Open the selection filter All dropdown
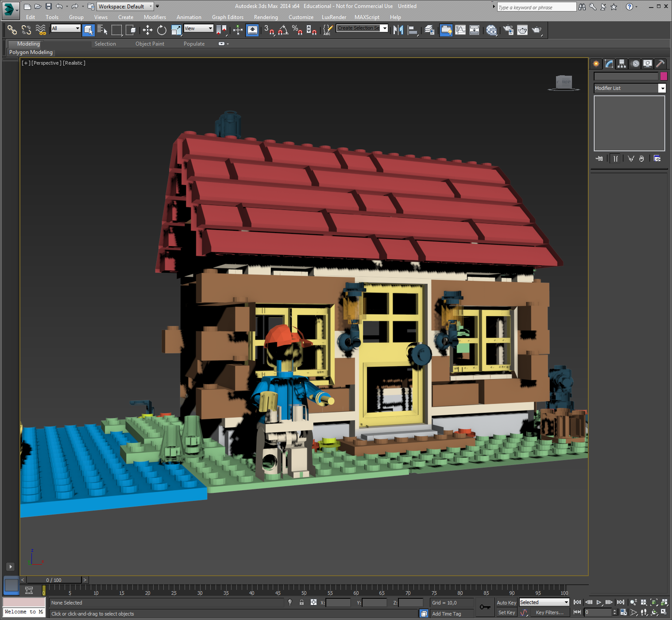Viewport: 672px width, 620px height. 78,28
